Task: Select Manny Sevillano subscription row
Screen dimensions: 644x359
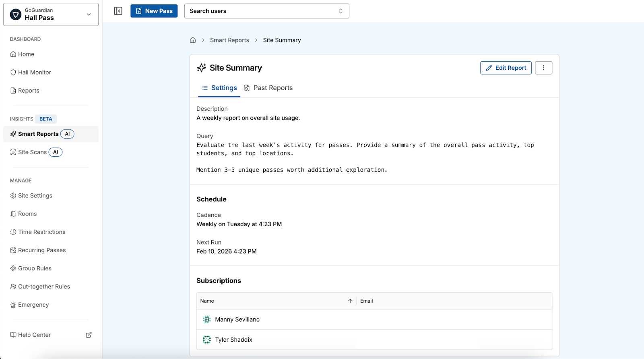Action: pos(374,320)
